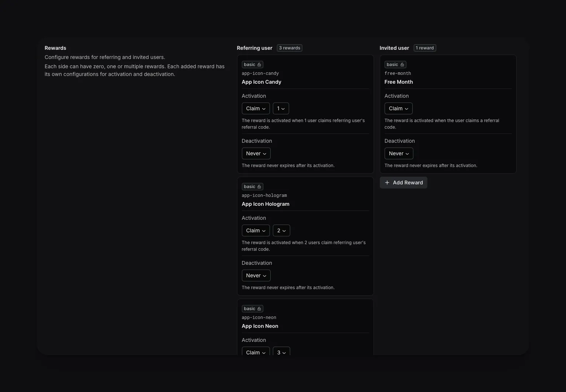566x392 pixels.
Task: Click lock icon on Free Month badge
Action: point(402,65)
